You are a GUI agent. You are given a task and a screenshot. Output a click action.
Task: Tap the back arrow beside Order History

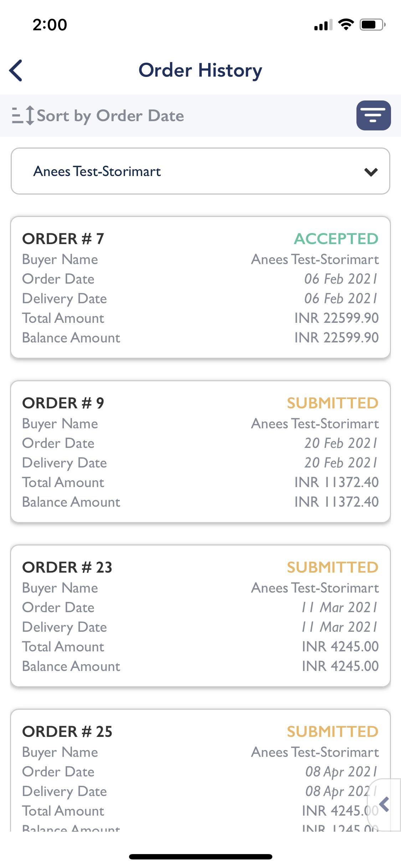[x=16, y=70]
